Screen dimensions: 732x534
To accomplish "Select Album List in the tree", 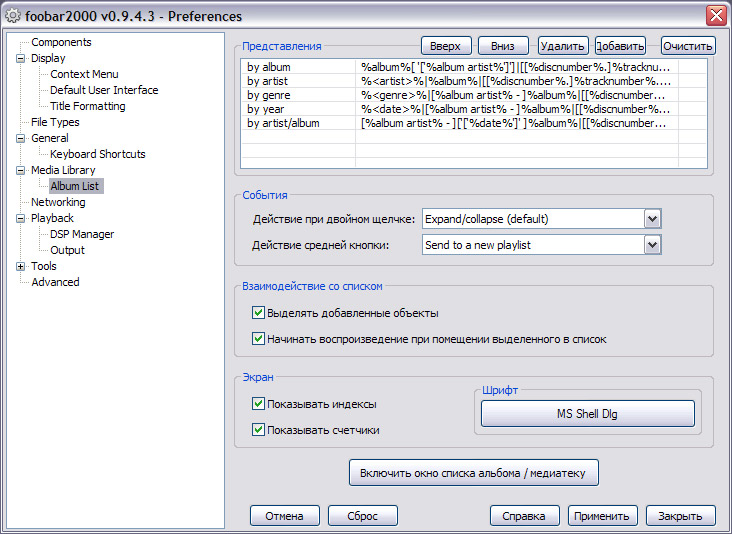I will (x=75, y=186).
